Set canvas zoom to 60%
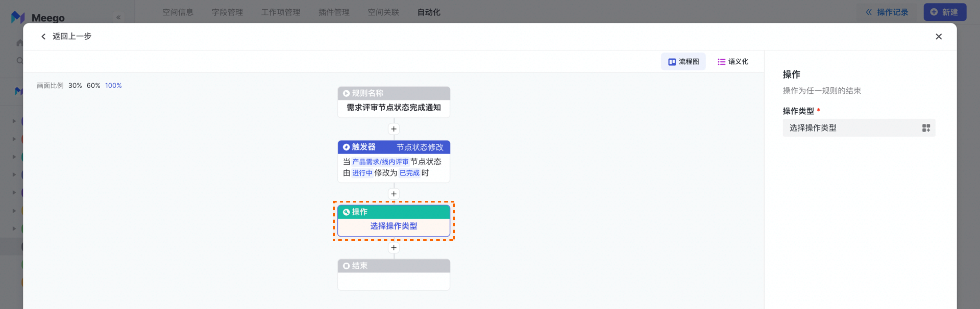This screenshot has height=309, width=980. click(x=93, y=85)
